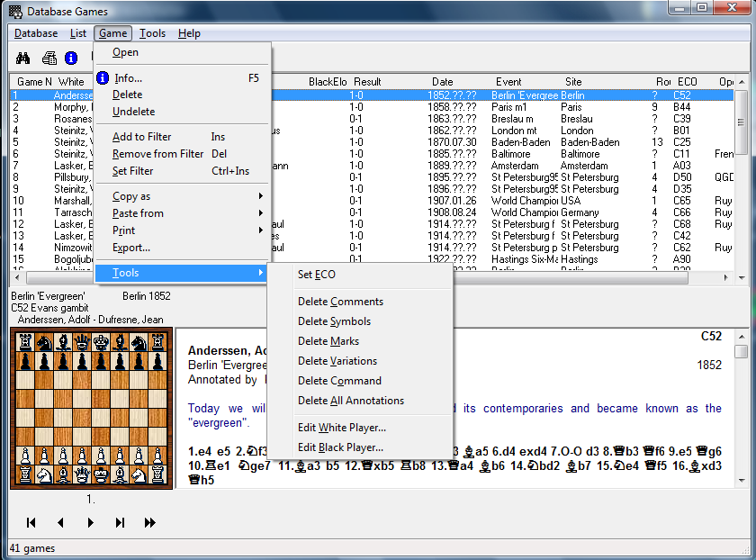Jump to the last move of game
Screen dimensions: 756x560
[120, 522]
